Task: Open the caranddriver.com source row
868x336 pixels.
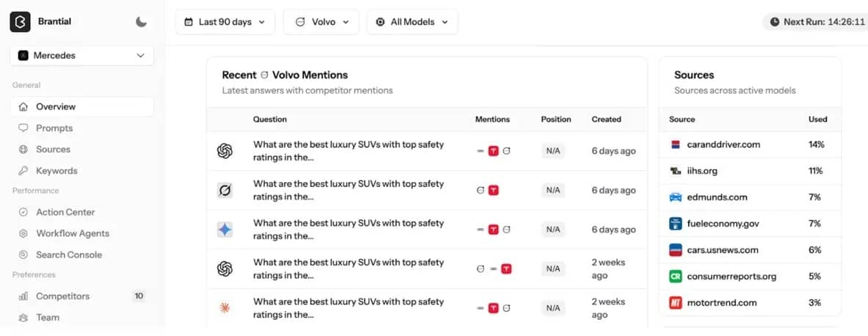Action: point(750,145)
